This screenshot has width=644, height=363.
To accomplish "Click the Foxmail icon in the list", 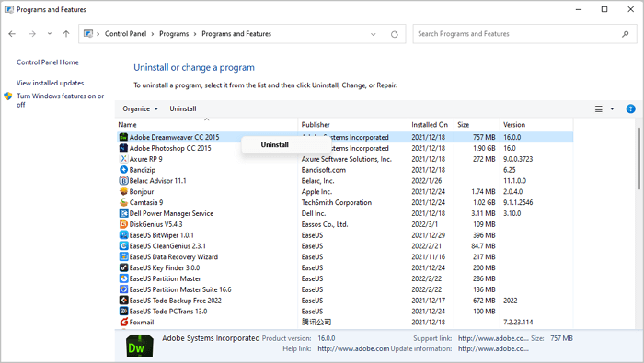I will pyautogui.click(x=123, y=322).
